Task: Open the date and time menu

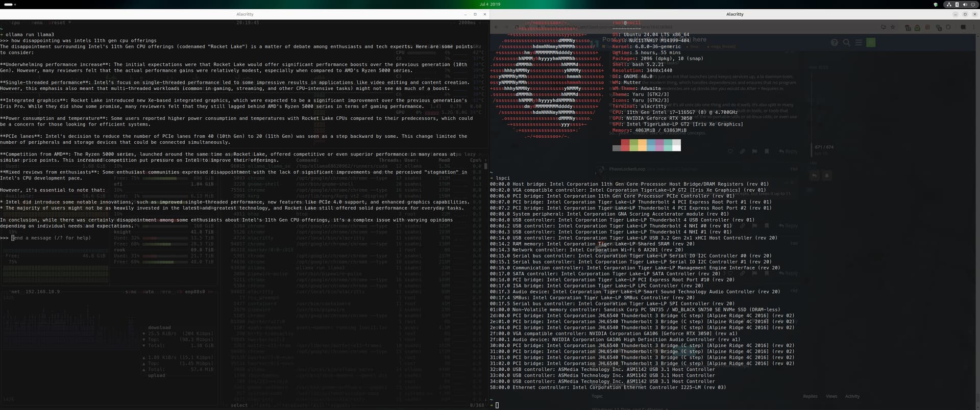Action: point(489,4)
